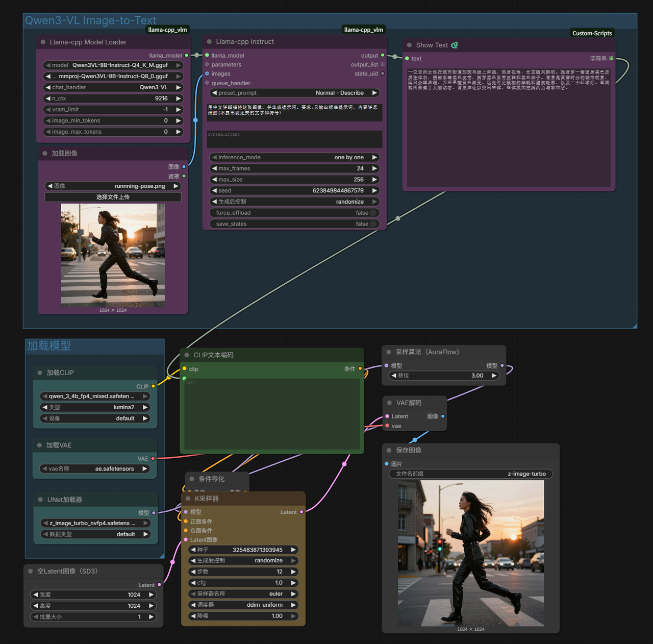The width and height of the screenshot is (653, 644).
Task: Collapse the 采样算法（AuraFlow）node via its dot
Action: [389, 352]
